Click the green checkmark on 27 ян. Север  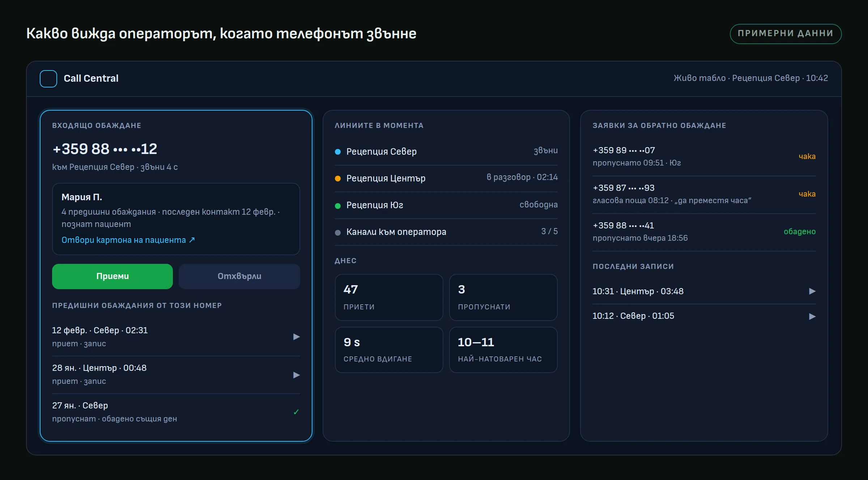(296, 412)
